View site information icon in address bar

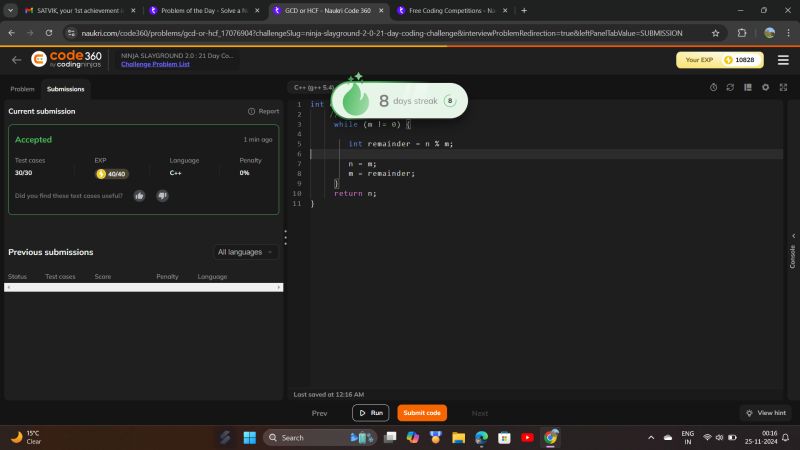pos(71,33)
